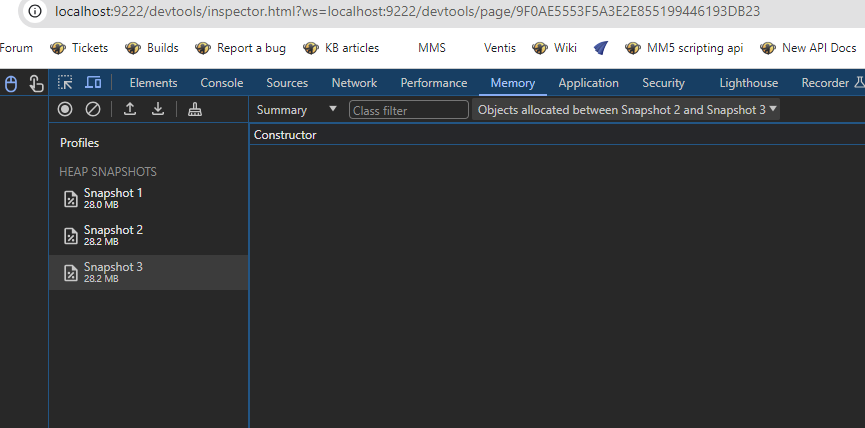The width and height of the screenshot is (865, 428).
Task: Click the record heap snapshot button
Action: [65, 110]
